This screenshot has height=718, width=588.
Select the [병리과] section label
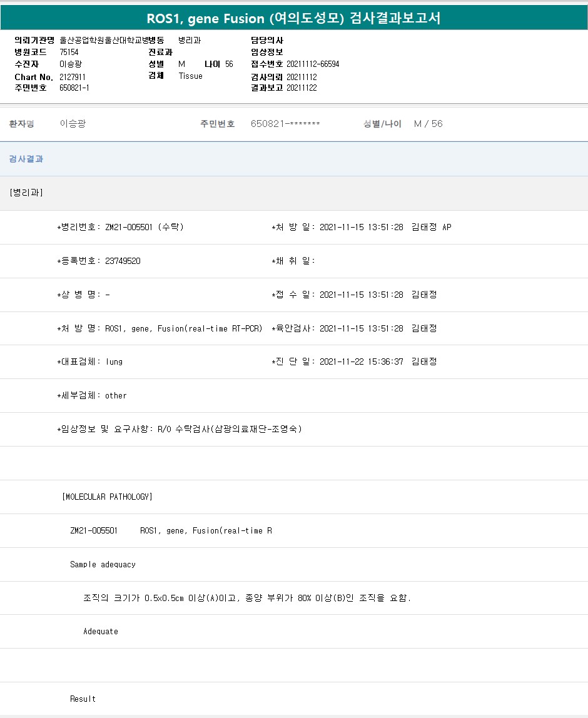pos(26,193)
